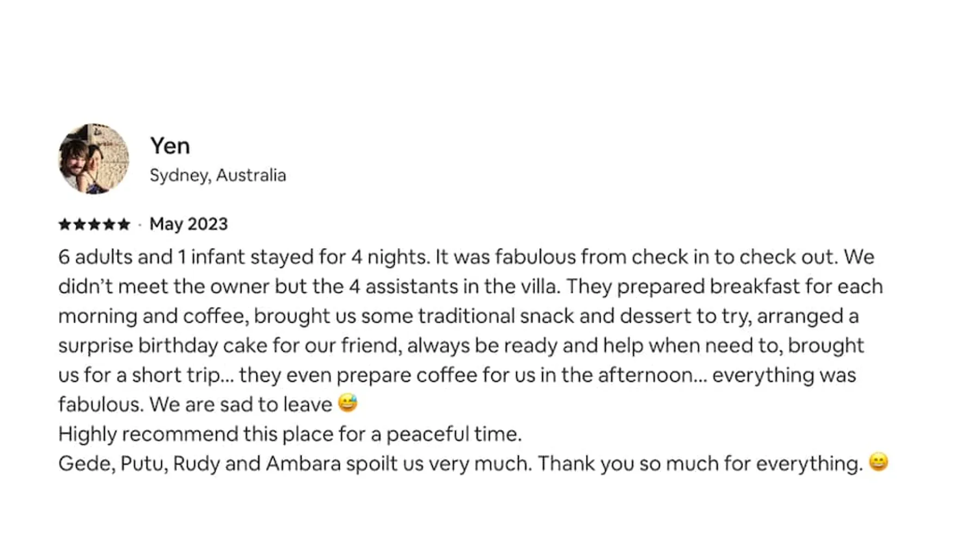
Task: Click 'Thank you so much for everything'
Action: pos(700,463)
